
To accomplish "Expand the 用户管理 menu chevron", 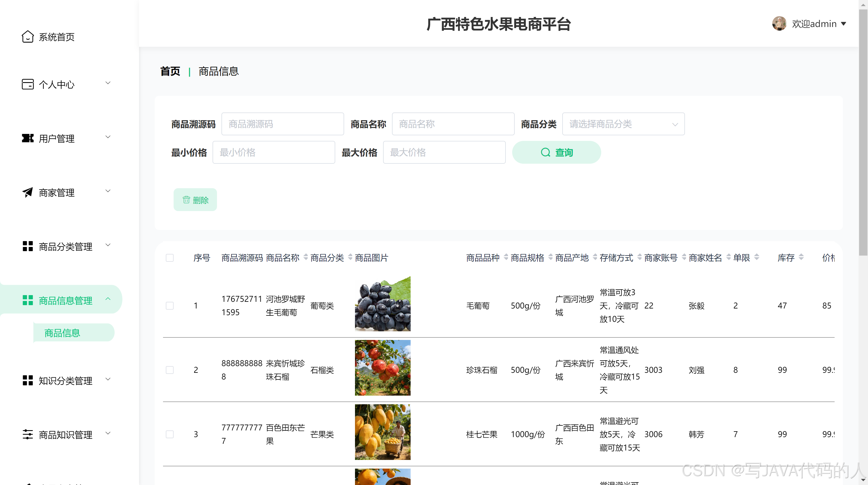I will (x=108, y=137).
